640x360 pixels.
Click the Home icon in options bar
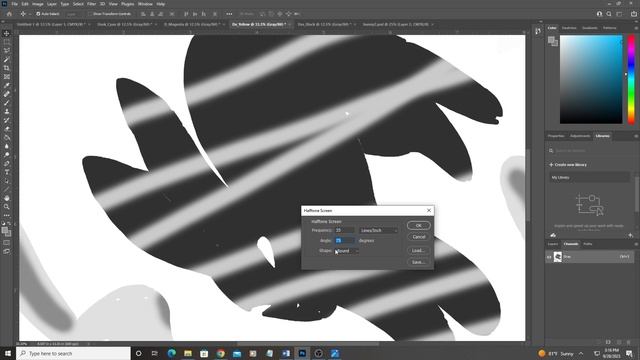tap(9, 14)
